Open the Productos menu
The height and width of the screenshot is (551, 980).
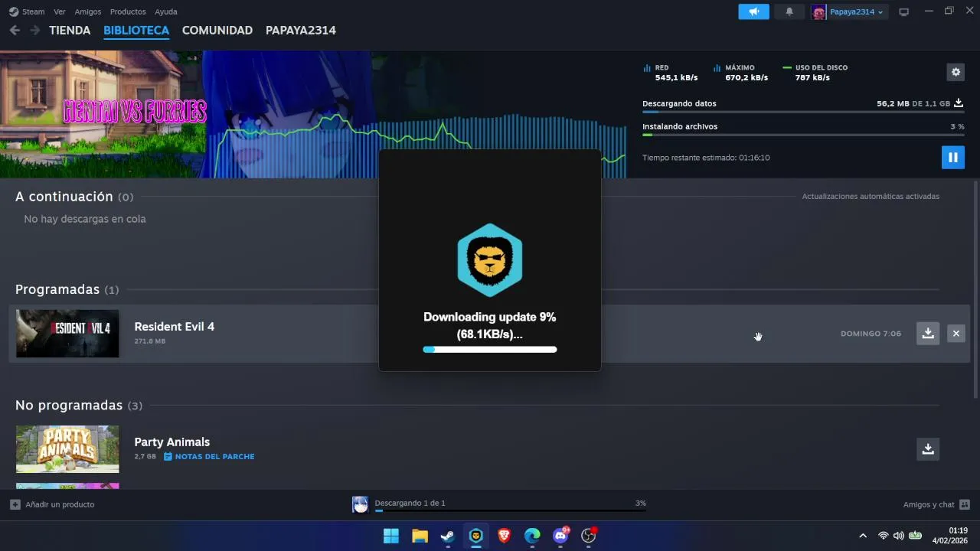pos(128,11)
